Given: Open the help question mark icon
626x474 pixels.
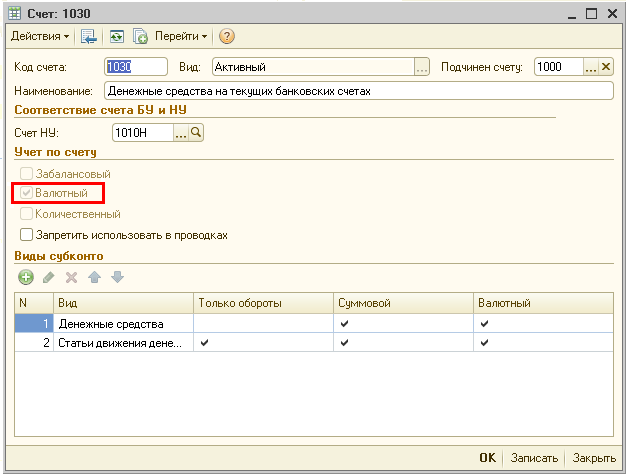Looking at the screenshot, I should (x=227, y=37).
